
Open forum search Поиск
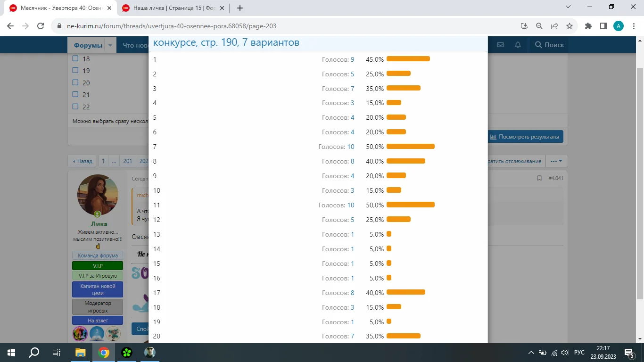(549, 45)
